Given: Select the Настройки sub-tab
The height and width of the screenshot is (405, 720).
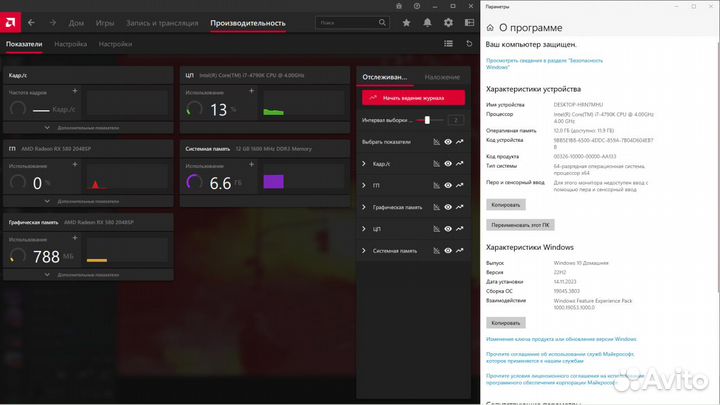Looking at the screenshot, I should point(115,44).
